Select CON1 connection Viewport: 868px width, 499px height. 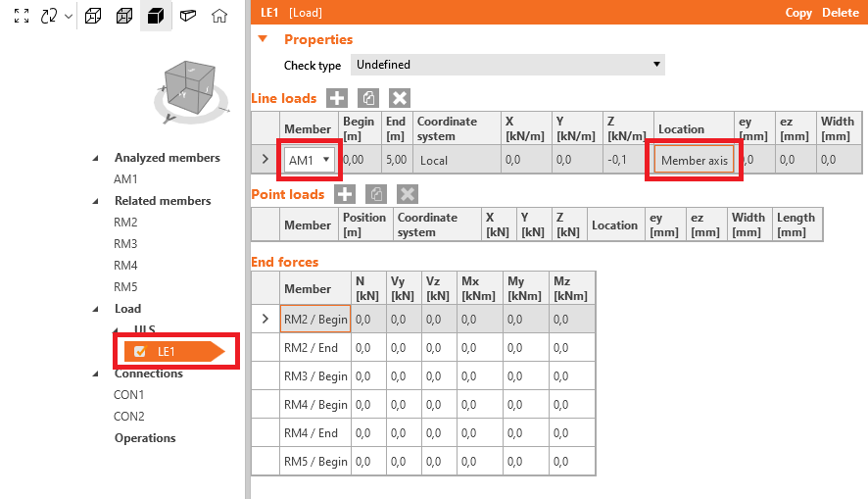pyautogui.click(x=129, y=395)
